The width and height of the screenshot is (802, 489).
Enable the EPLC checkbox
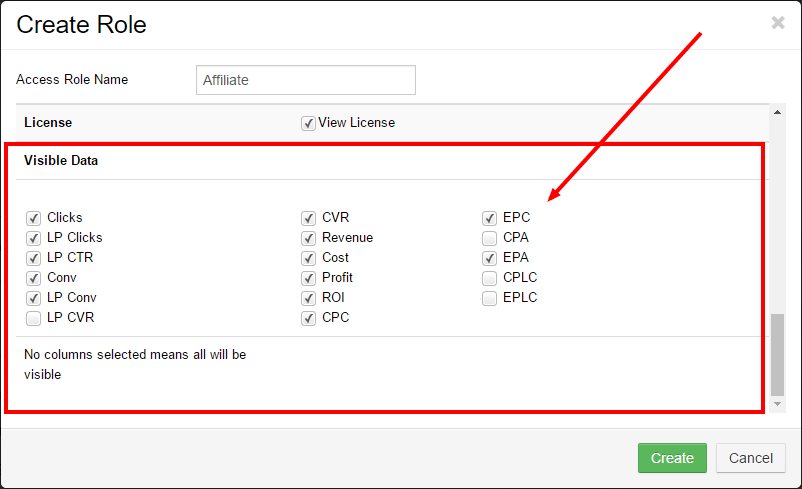click(489, 298)
